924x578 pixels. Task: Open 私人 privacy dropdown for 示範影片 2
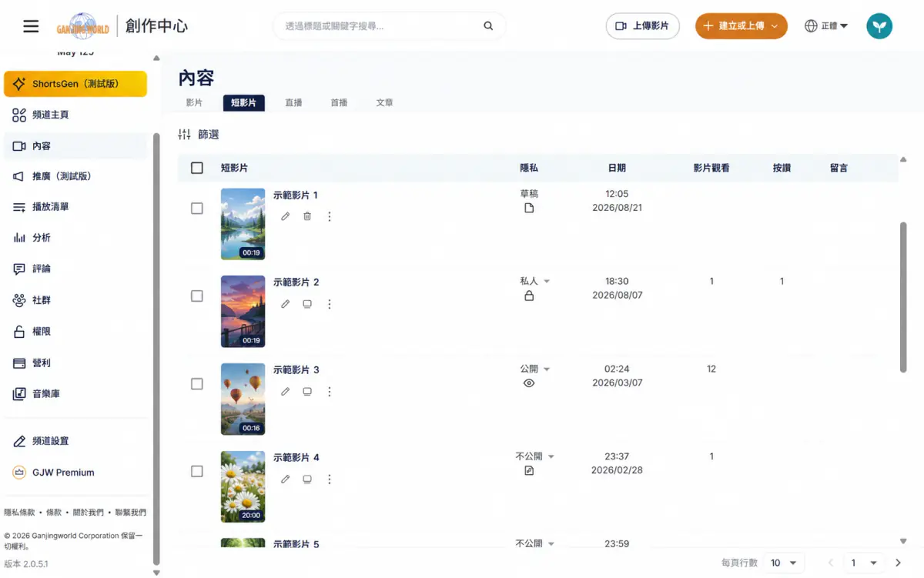click(x=535, y=282)
